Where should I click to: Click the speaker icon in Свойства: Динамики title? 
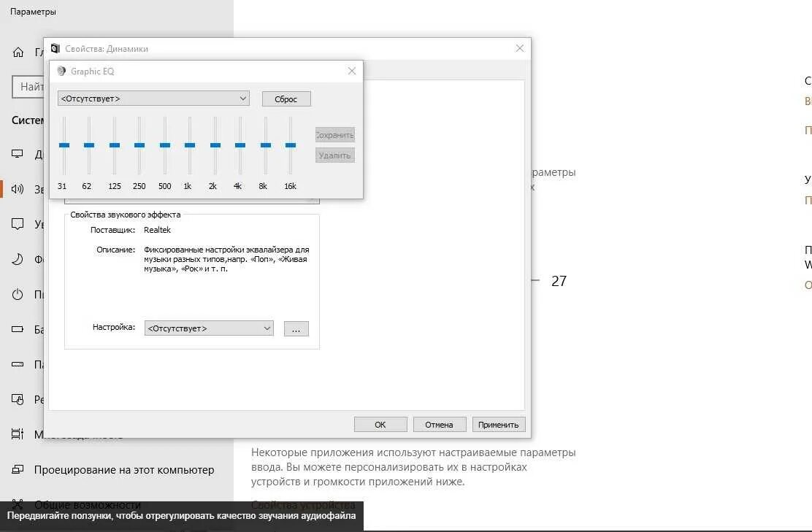coord(55,49)
